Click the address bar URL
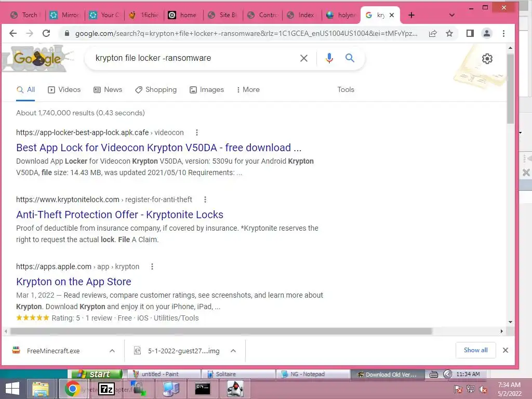The width and height of the screenshot is (532, 399). click(246, 33)
